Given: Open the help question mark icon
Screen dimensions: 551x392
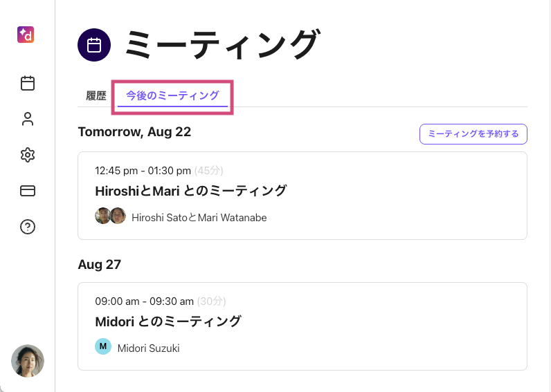Looking at the screenshot, I should [28, 227].
